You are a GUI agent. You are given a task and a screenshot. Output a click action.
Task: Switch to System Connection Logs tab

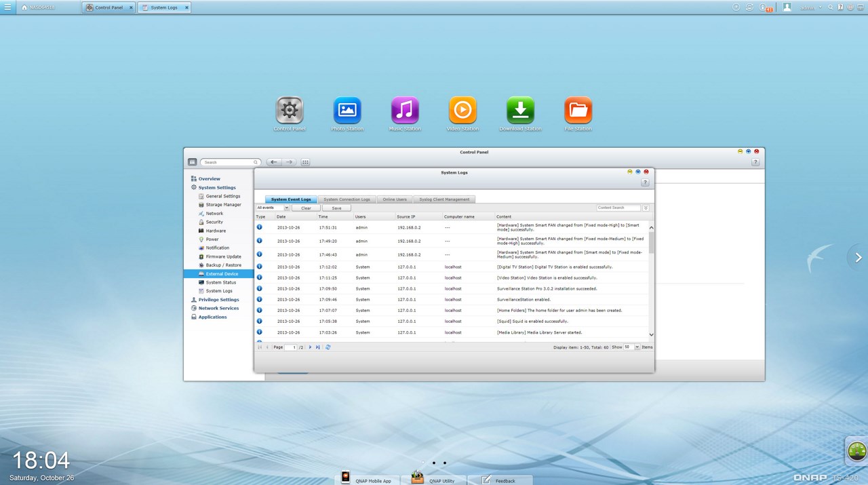(347, 199)
